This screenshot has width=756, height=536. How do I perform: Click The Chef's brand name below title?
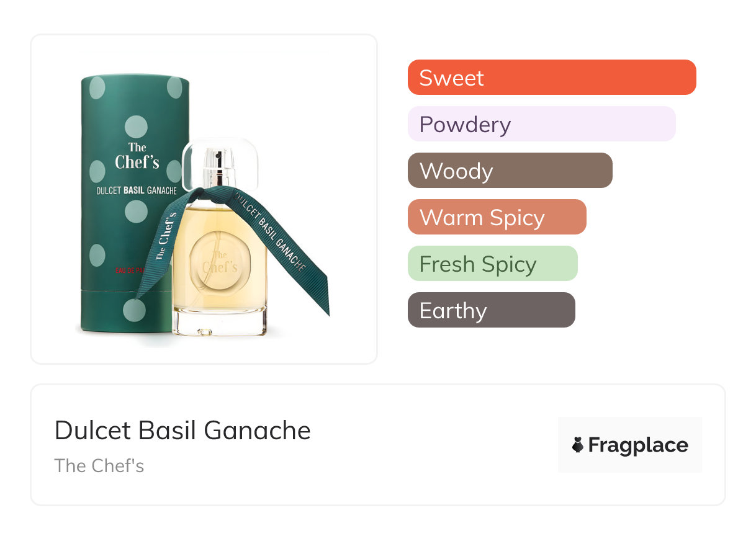99,465
